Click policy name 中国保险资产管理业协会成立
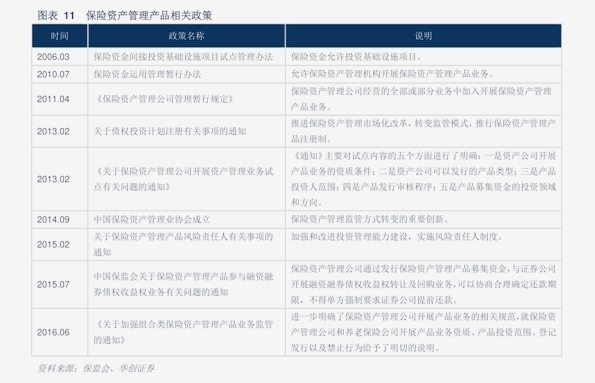The width and height of the screenshot is (595, 383). pyautogui.click(x=152, y=219)
